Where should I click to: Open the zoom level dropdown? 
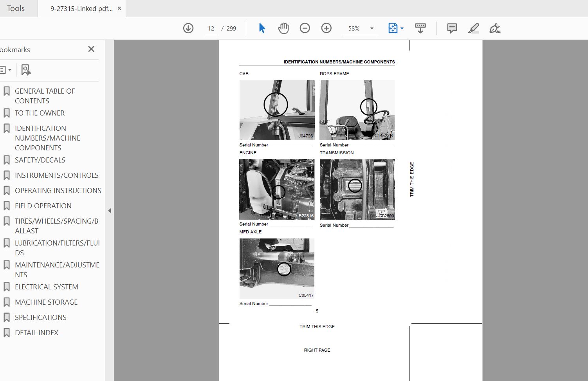pyautogui.click(x=372, y=29)
